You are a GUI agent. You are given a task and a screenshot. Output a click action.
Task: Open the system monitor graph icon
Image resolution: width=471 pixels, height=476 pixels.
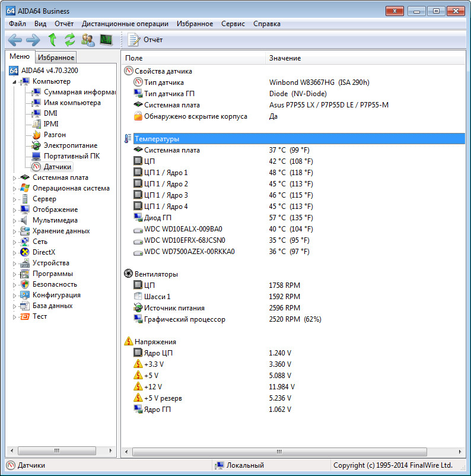[x=106, y=40]
